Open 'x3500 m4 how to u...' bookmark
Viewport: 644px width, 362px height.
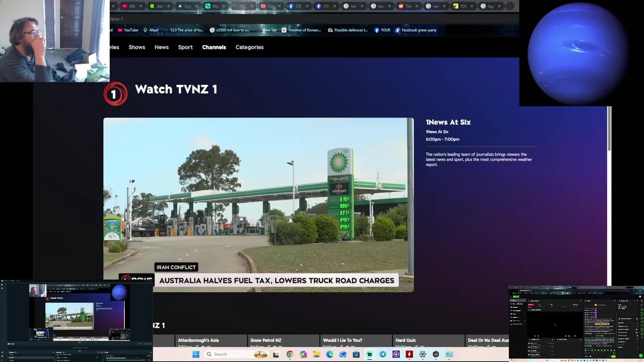229,30
